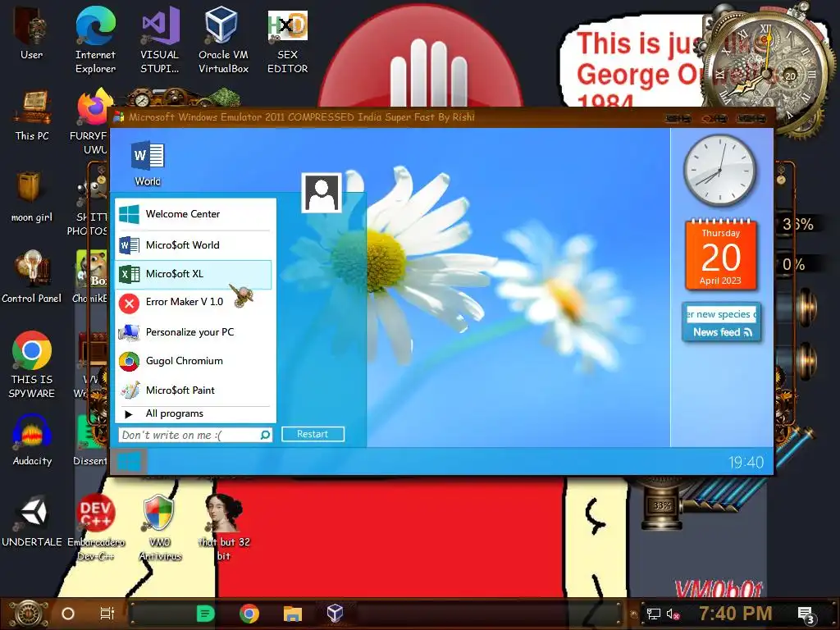Click the emulator Windows start button

point(129,462)
